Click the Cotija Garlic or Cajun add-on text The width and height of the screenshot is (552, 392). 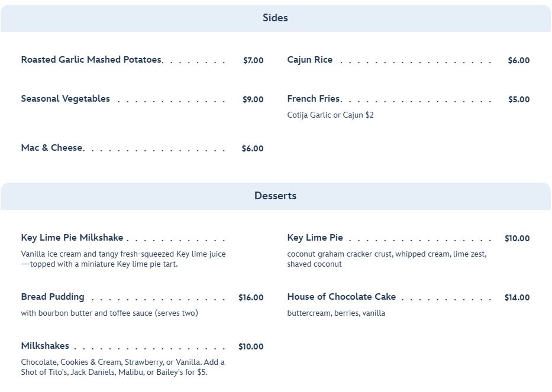pos(330,115)
